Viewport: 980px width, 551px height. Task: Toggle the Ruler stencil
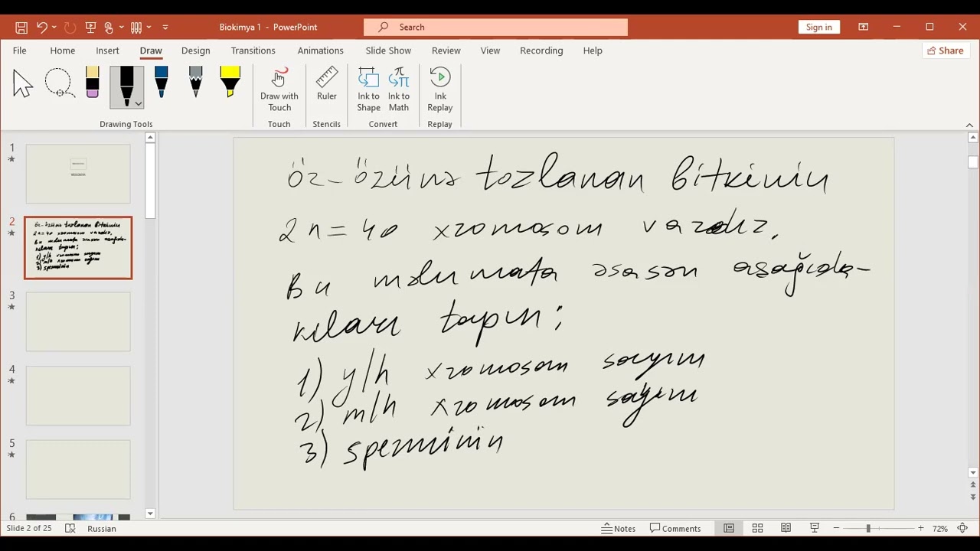(327, 84)
